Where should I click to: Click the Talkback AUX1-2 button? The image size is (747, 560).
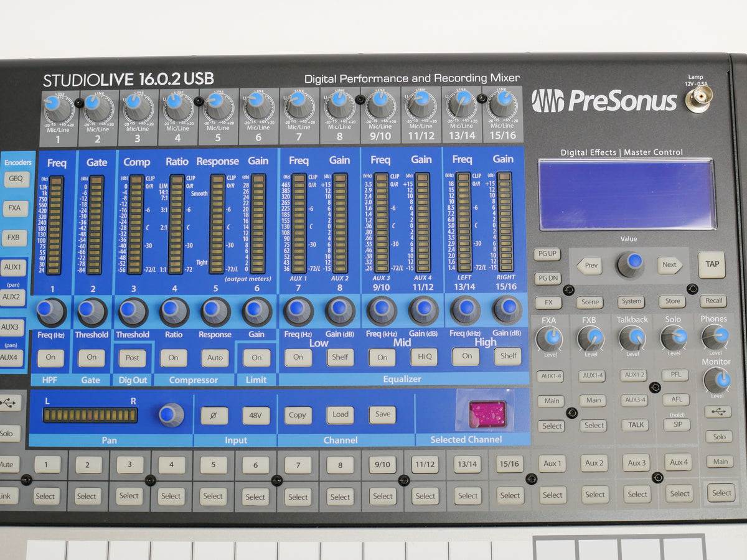pos(634,375)
